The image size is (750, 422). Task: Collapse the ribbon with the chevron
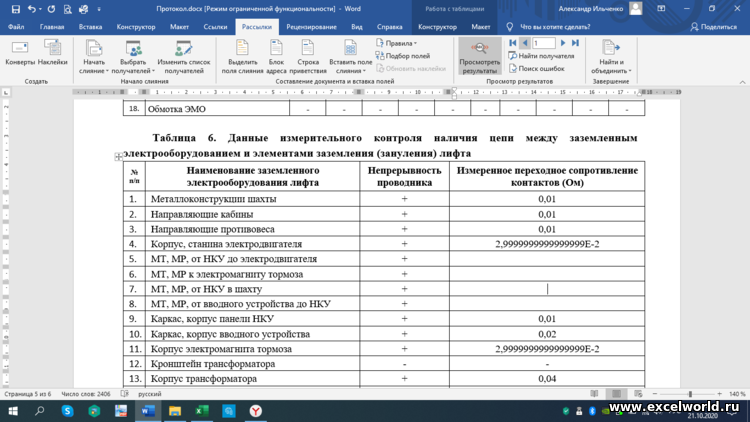click(742, 82)
